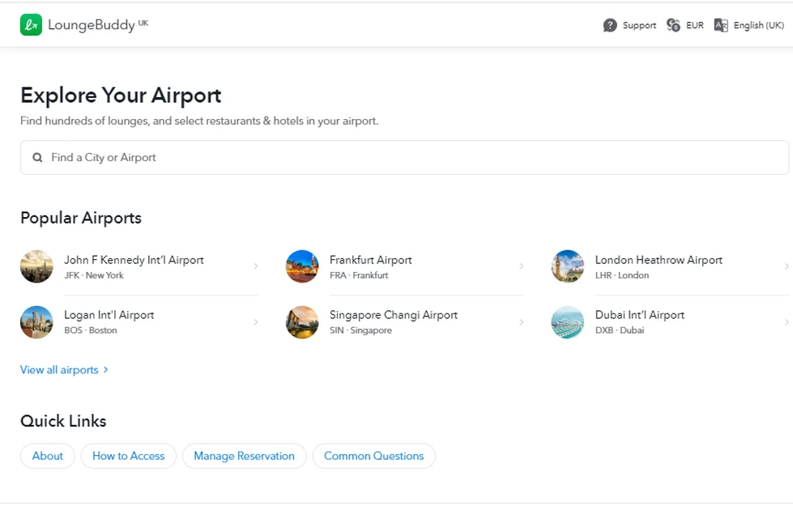Expand the Singapore Changi row chevron

522,321
